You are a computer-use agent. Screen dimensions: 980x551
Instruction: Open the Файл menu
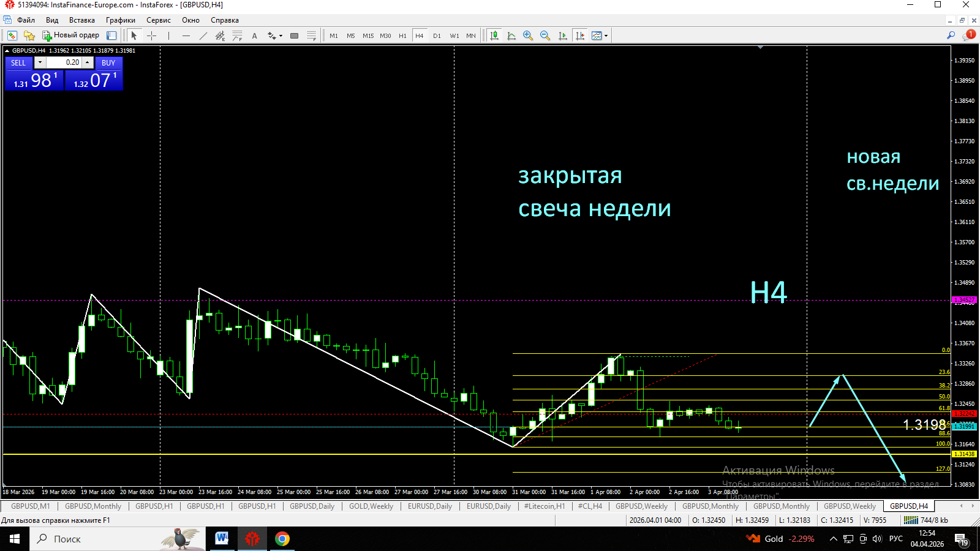pyautogui.click(x=26, y=20)
